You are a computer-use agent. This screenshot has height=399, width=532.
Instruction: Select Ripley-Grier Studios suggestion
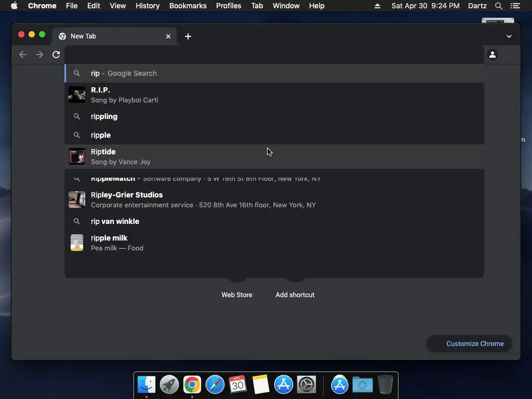click(x=274, y=200)
